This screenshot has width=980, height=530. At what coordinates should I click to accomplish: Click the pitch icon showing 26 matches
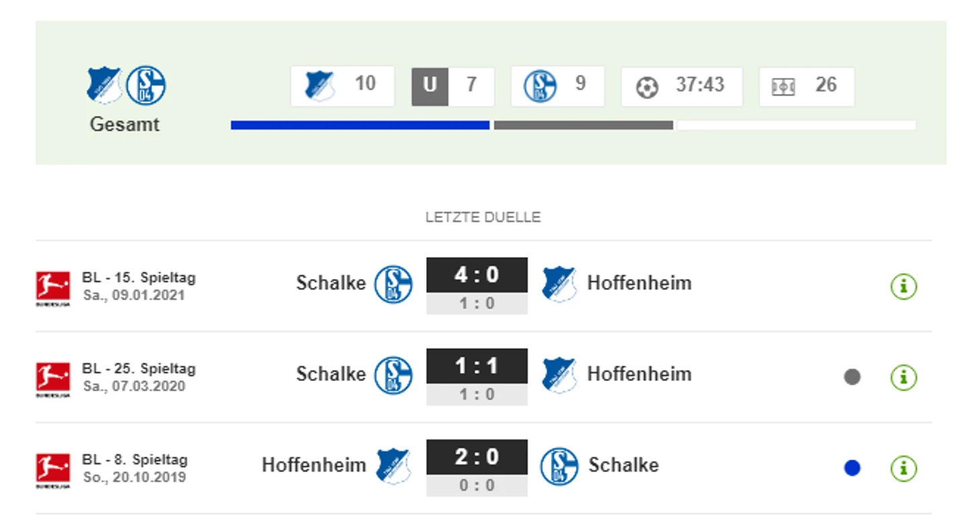(783, 87)
